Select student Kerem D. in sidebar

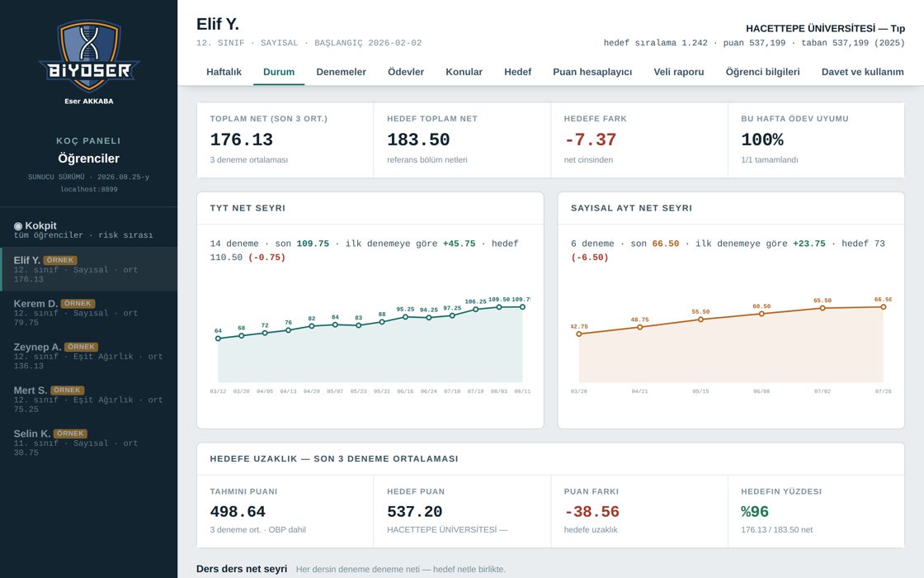point(88,313)
